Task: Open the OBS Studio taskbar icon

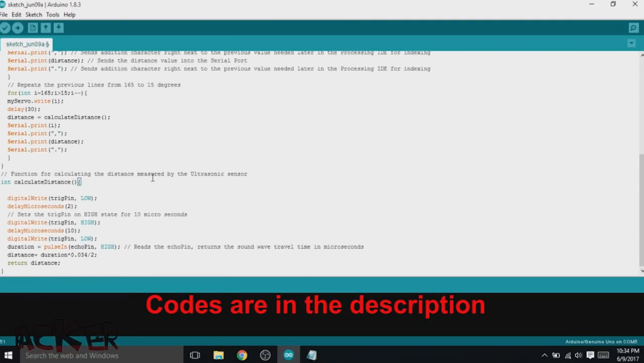Action: coord(265,355)
